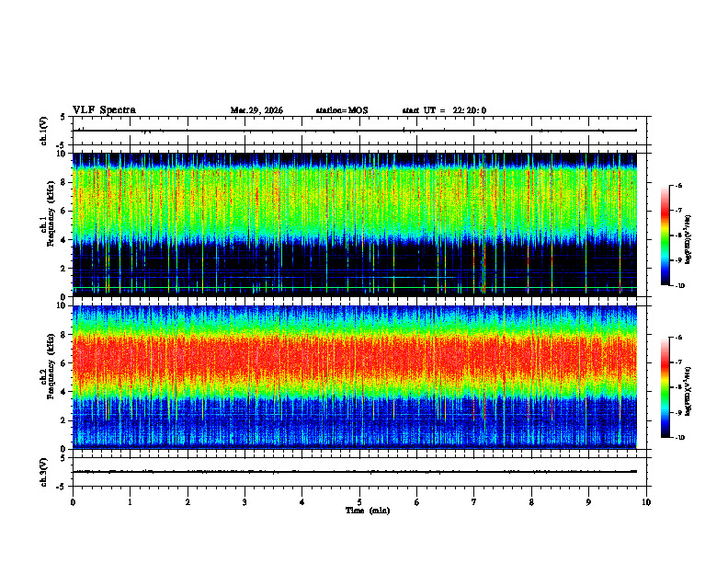Screen dimensions: 728x563
Task: Click the ch.2 frequency axis "8" tick label
Action: pos(65,335)
